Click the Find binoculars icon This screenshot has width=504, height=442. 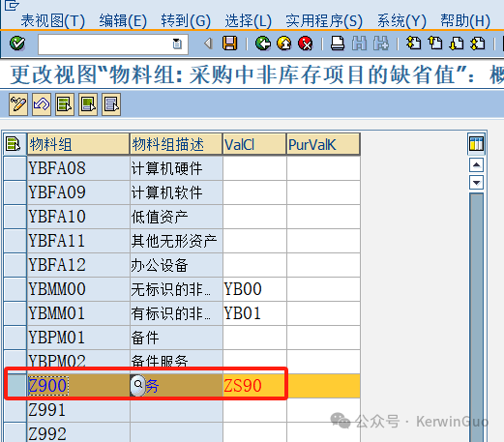pyautogui.click(x=359, y=44)
